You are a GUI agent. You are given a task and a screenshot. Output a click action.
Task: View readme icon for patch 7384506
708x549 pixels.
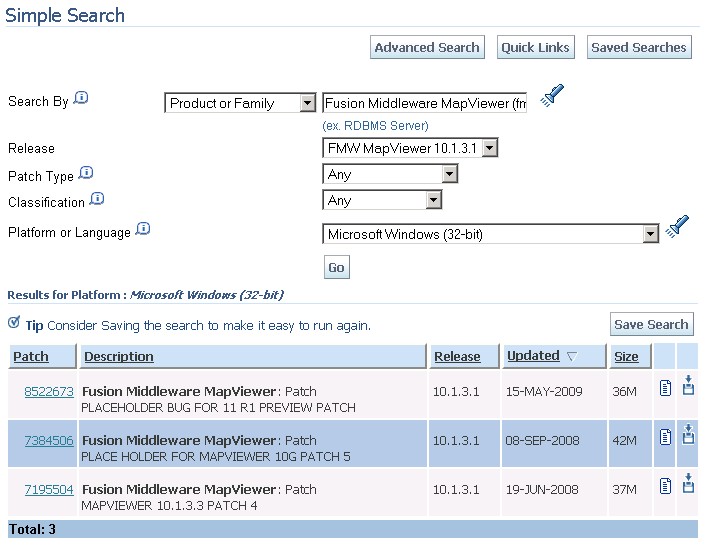(665, 436)
